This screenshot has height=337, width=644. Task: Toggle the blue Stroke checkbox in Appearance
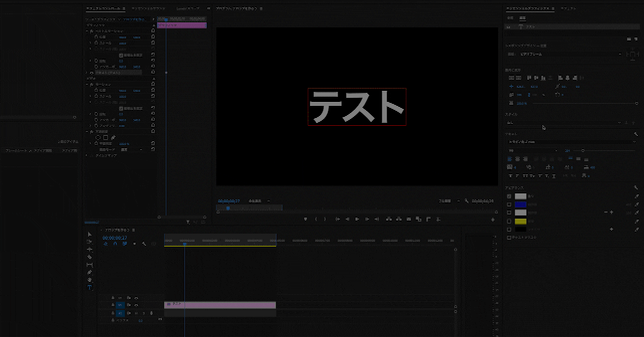[509, 204]
